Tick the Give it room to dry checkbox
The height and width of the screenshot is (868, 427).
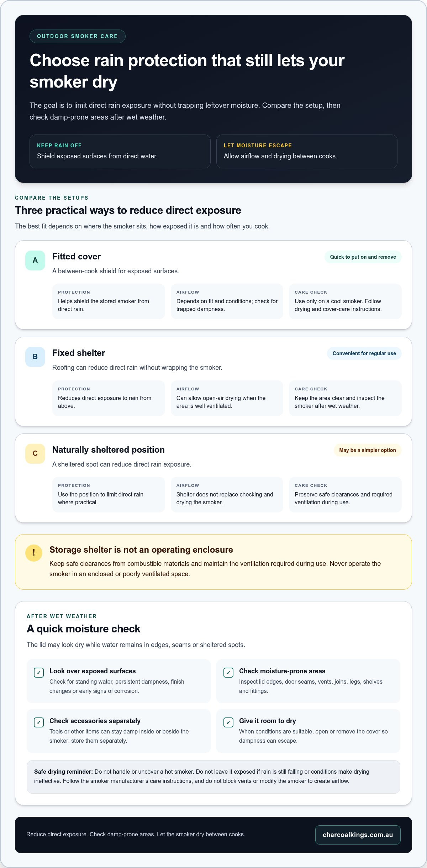click(x=228, y=722)
